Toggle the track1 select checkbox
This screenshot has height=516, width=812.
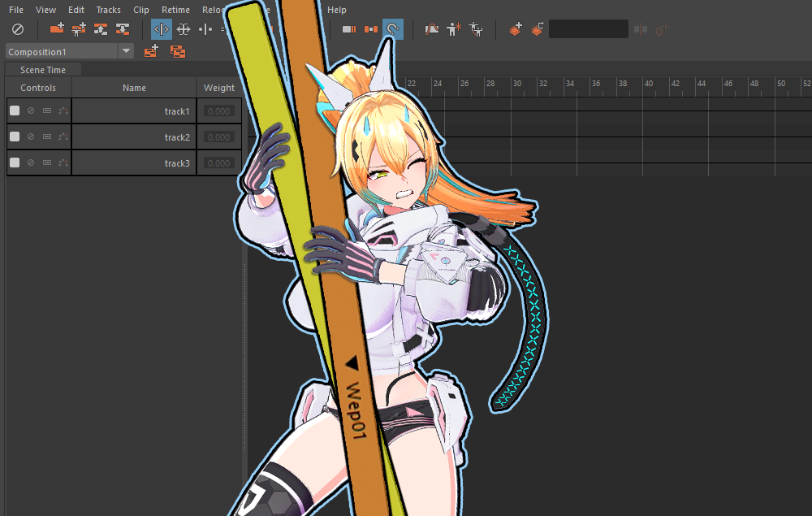click(x=15, y=111)
